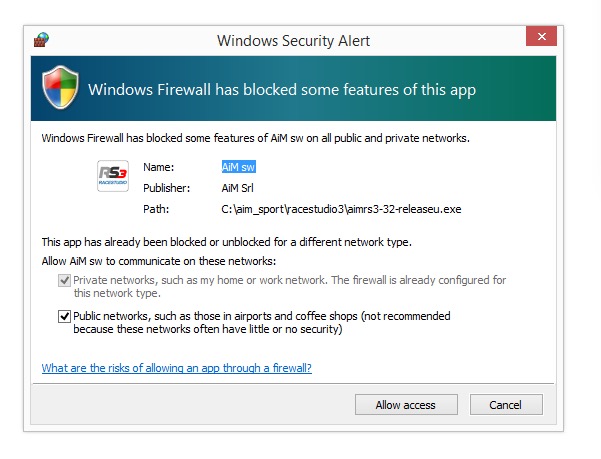
Task: Select the highlighted AiM sw name field
Action: click(x=238, y=167)
